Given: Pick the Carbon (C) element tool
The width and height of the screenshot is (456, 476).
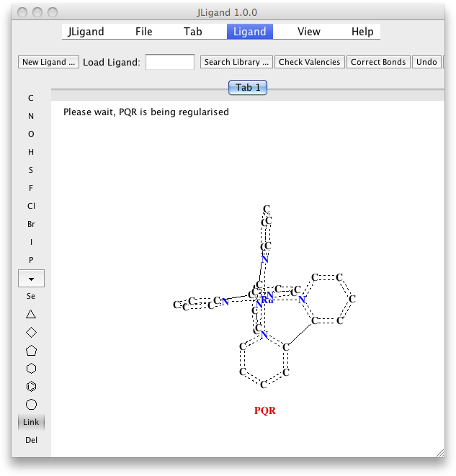Looking at the screenshot, I should click(x=31, y=98).
